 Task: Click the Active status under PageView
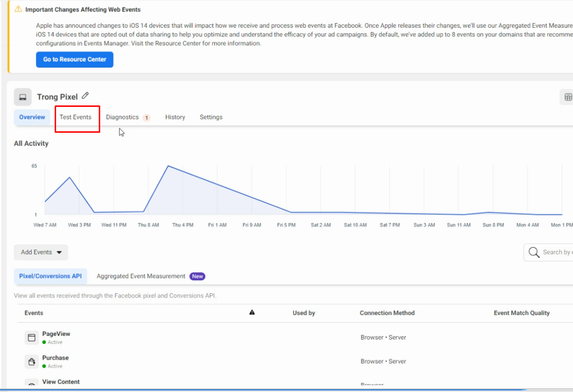pos(52,342)
